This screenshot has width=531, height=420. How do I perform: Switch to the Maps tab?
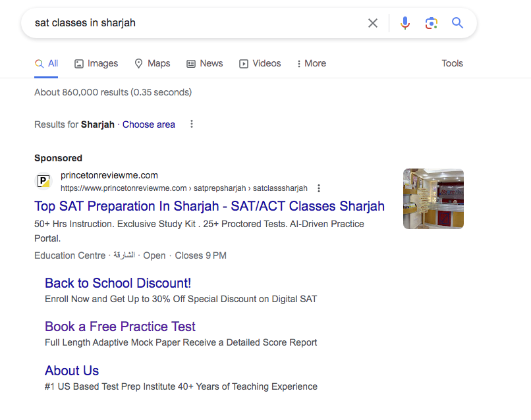pos(152,64)
